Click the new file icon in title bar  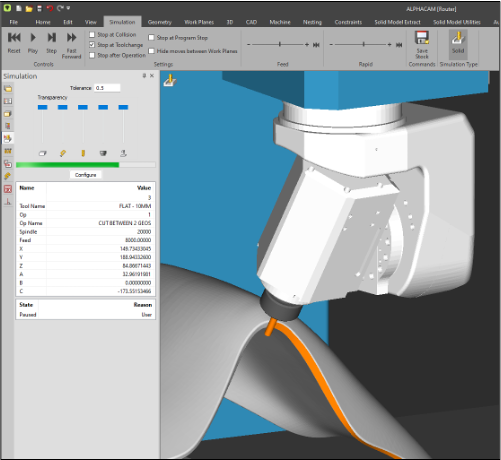[x=19, y=8]
